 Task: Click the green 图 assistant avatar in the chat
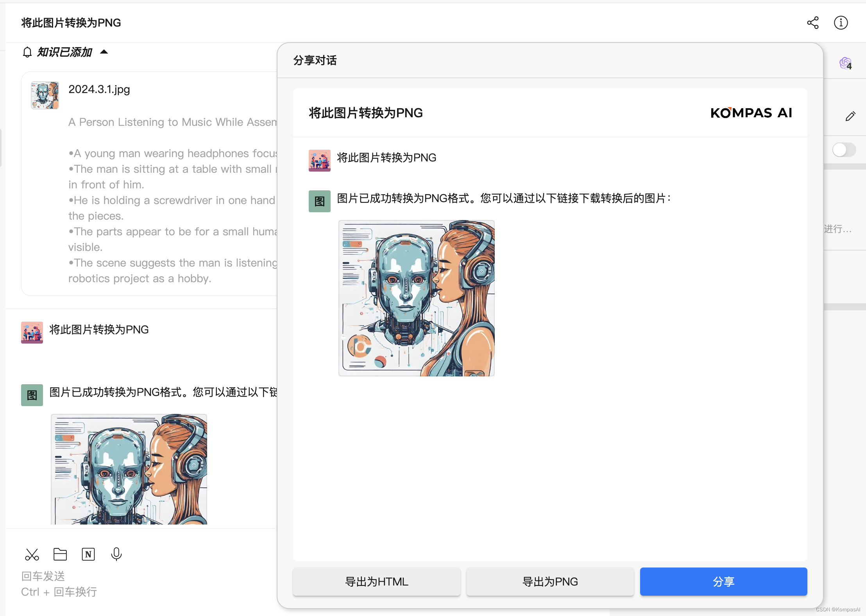[x=32, y=395]
